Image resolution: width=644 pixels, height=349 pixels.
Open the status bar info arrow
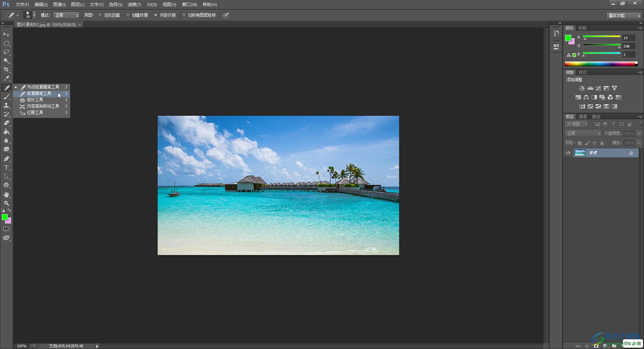pyautogui.click(x=97, y=346)
